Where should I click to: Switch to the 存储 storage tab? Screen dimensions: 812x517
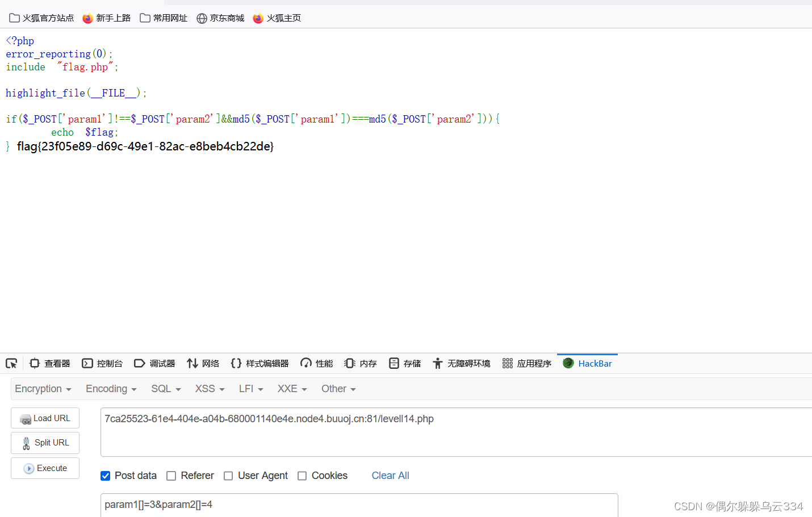405,363
